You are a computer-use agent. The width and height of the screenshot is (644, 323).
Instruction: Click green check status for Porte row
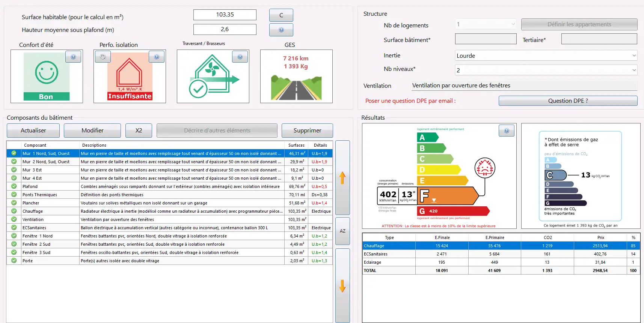(x=14, y=261)
